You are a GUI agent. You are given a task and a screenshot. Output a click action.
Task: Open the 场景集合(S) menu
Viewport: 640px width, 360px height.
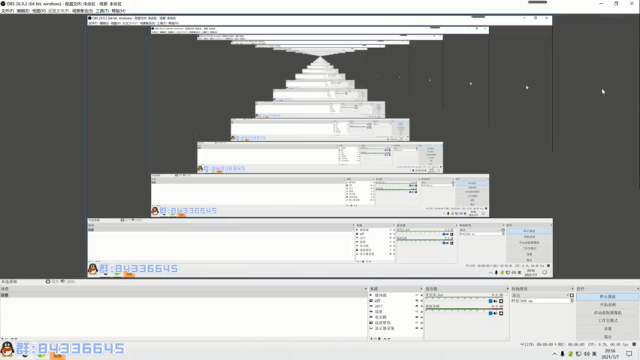(82, 11)
